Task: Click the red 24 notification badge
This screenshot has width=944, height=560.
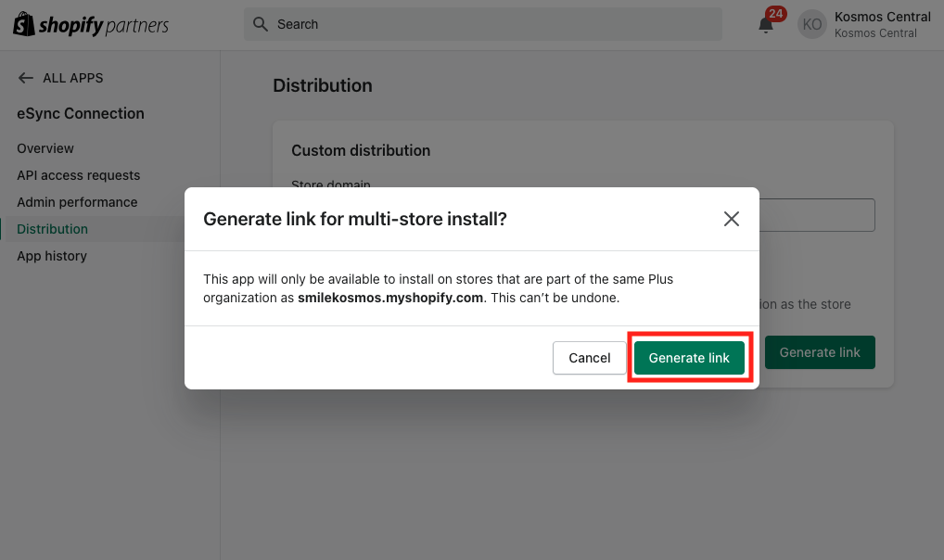Action: tap(775, 14)
